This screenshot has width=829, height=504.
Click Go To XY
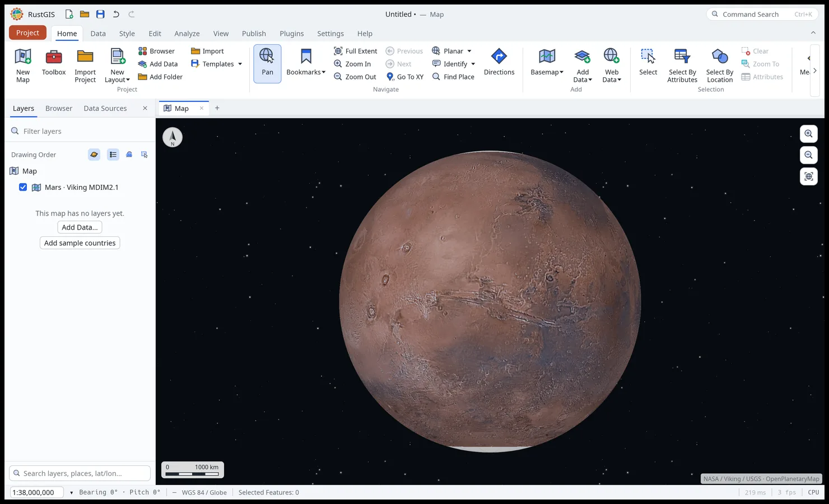[405, 77]
